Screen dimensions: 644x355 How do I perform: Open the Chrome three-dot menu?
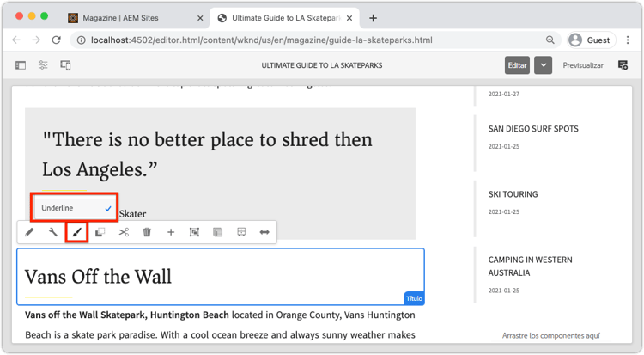[x=628, y=40]
